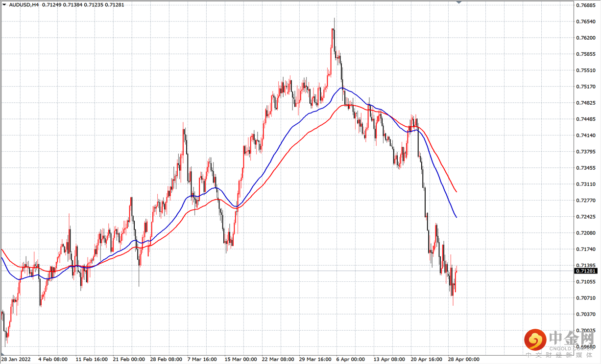The height and width of the screenshot is (364, 601).
Task: Open the chart menu triangle beside AUDUSD,H4
Action: pyautogui.click(x=4, y=4)
